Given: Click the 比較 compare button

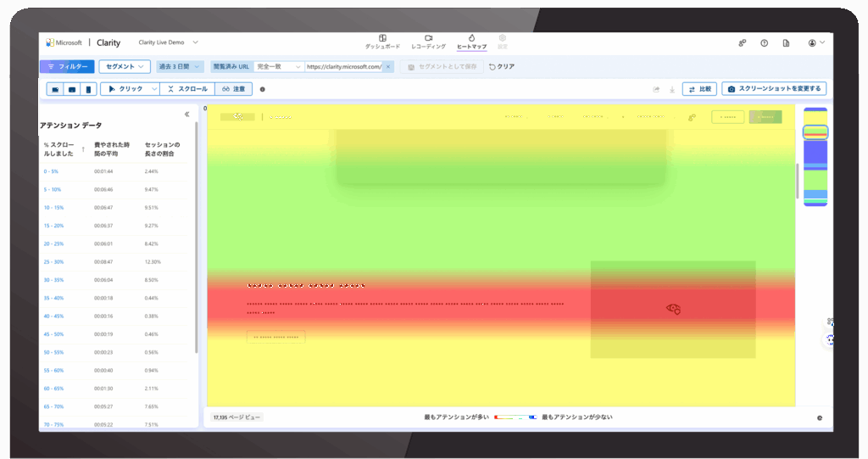Looking at the screenshot, I should [x=699, y=89].
